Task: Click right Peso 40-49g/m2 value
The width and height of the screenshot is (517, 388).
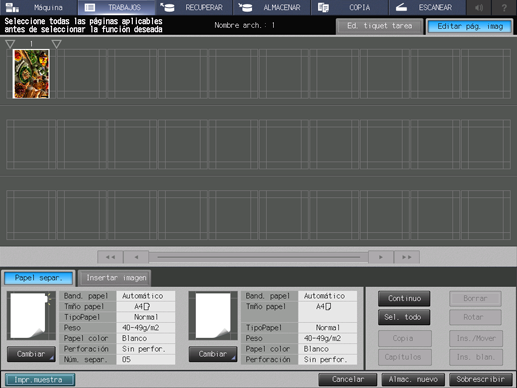Action: (328, 338)
